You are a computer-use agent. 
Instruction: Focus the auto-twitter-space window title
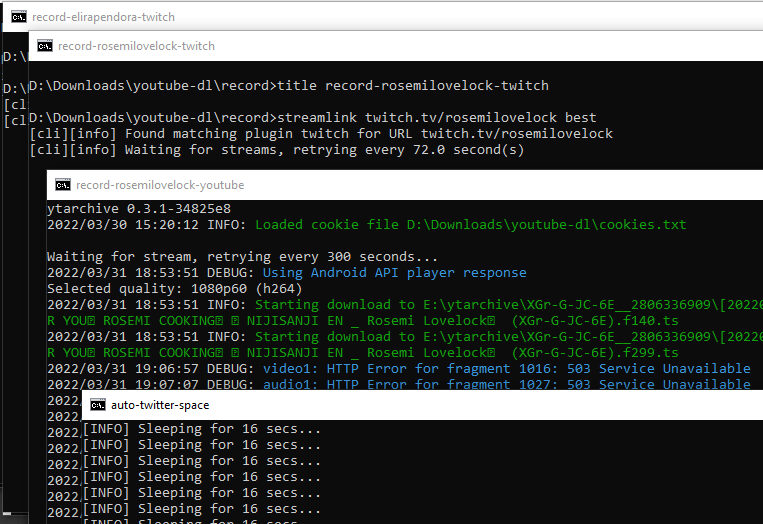160,405
